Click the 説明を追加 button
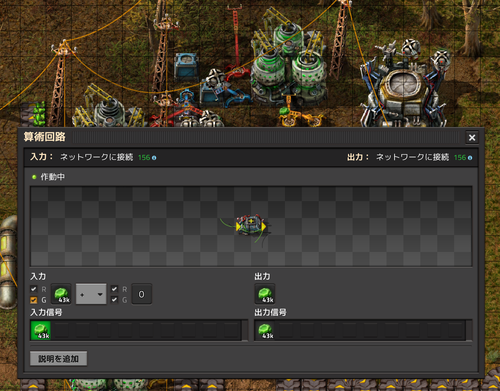 pos(58,359)
